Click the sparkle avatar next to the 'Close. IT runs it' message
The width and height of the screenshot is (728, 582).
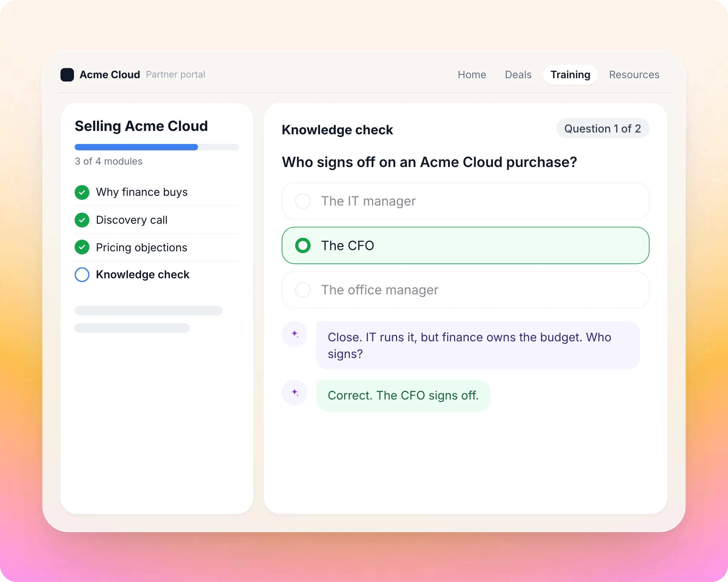tap(295, 334)
